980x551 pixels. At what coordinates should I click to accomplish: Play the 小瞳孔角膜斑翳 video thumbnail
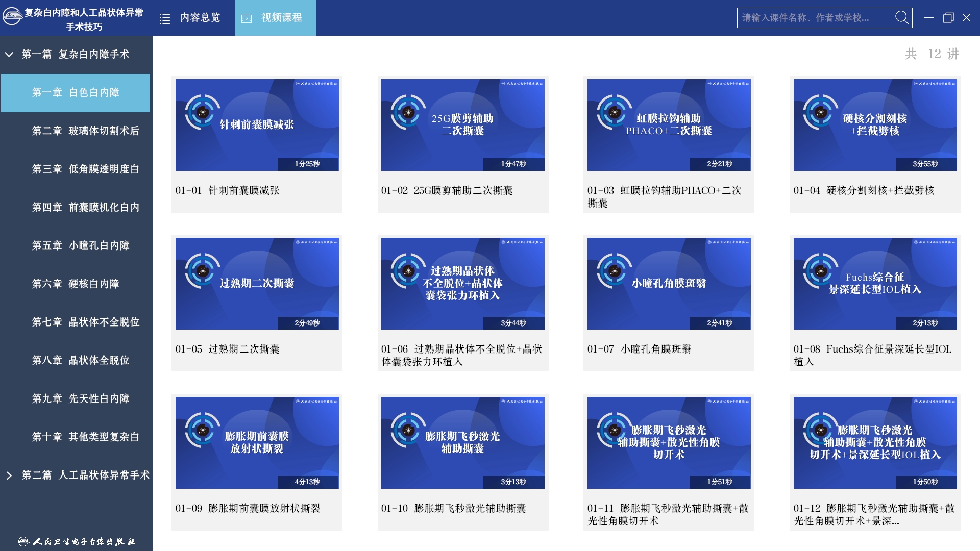(x=669, y=284)
